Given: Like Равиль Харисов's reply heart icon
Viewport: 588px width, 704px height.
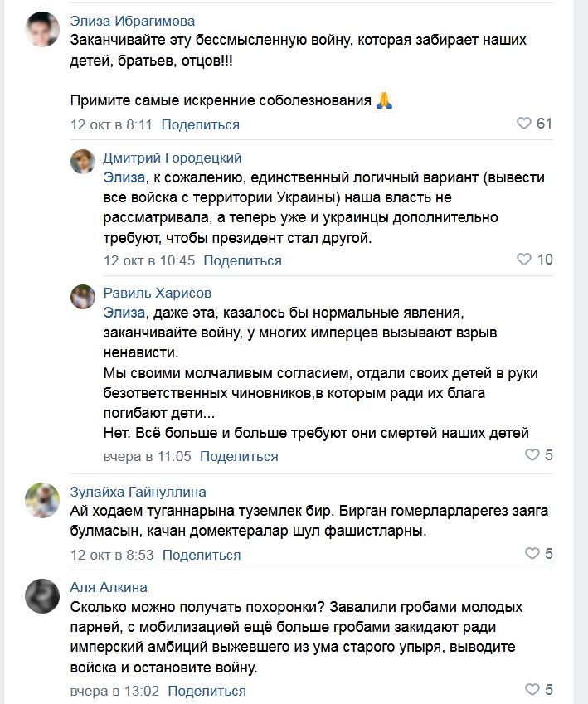Looking at the screenshot, I should click(532, 455).
